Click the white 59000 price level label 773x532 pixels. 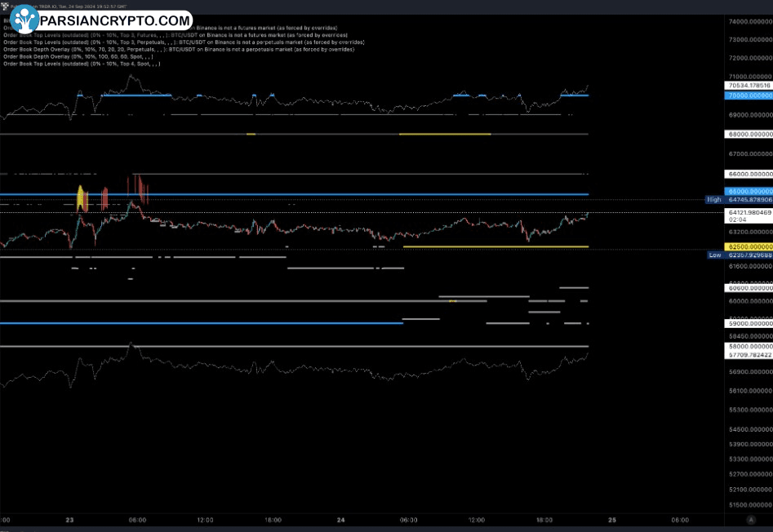pos(749,324)
